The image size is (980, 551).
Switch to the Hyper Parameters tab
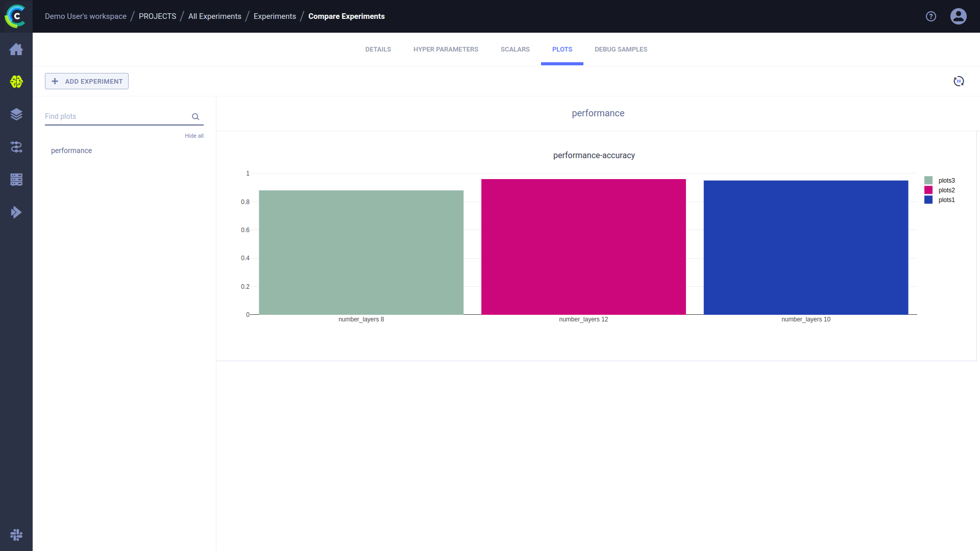click(446, 49)
